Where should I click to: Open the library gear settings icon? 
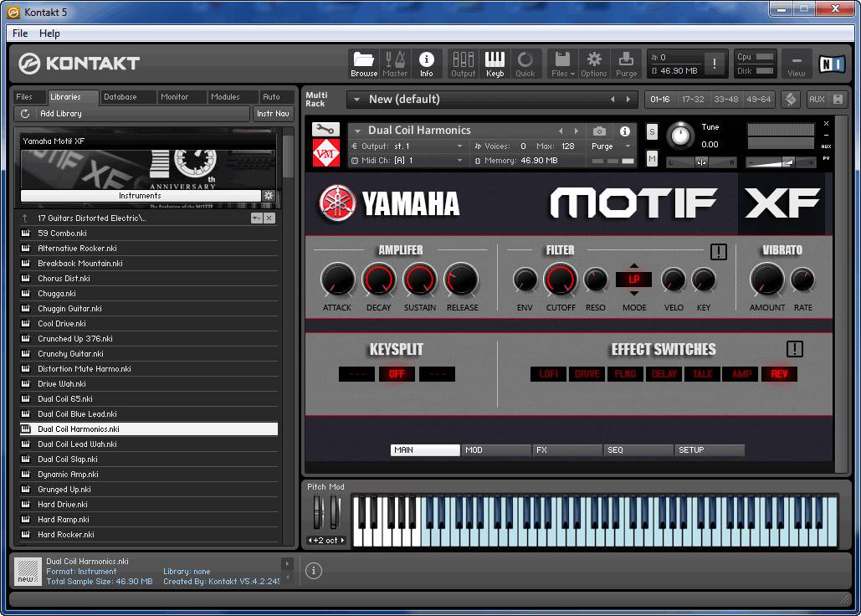coord(269,196)
